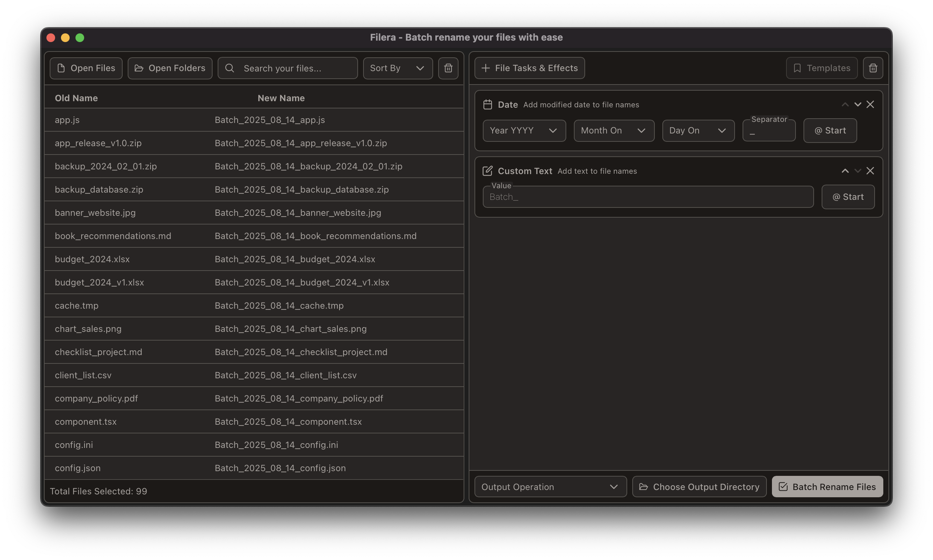Viewport: 933px width, 560px height.
Task: Move Custom Text task up with chevron
Action: (845, 171)
